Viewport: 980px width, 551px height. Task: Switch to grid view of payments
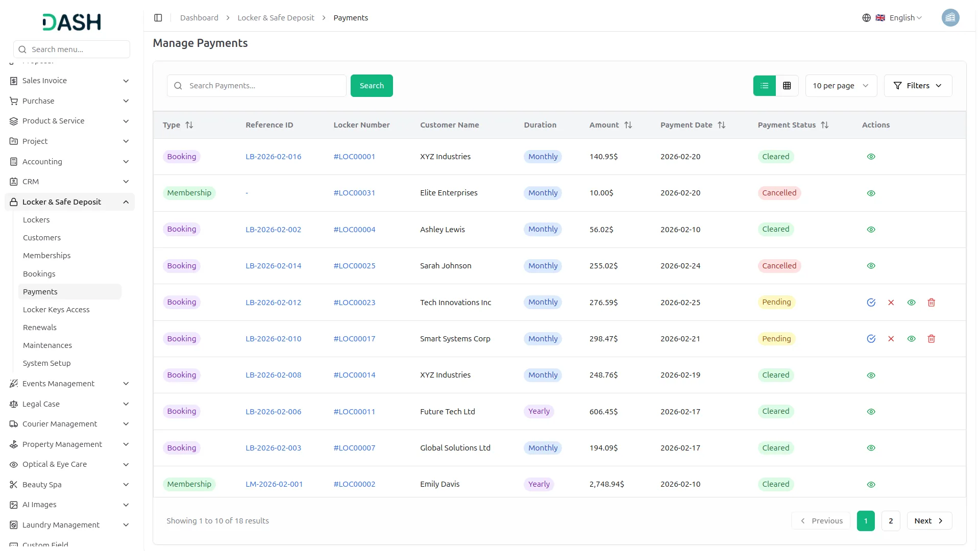point(787,85)
